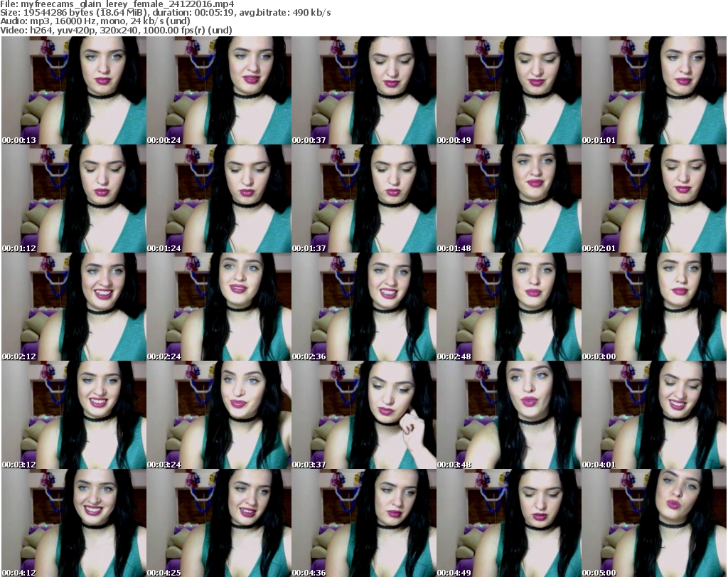Image resolution: width=728 pixels, height=577 pixels.
Task: Click the frame stamped 00:04:12
Action: [x=74, y=523]
